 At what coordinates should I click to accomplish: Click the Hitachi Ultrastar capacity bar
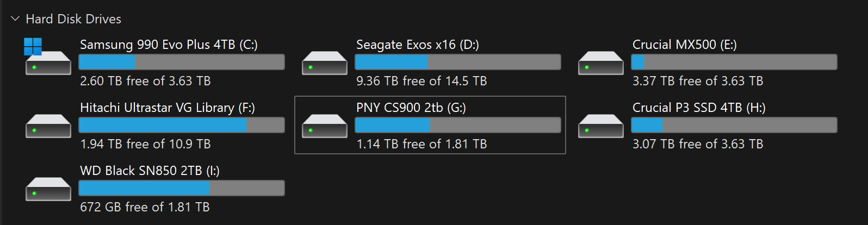(182, 125)
